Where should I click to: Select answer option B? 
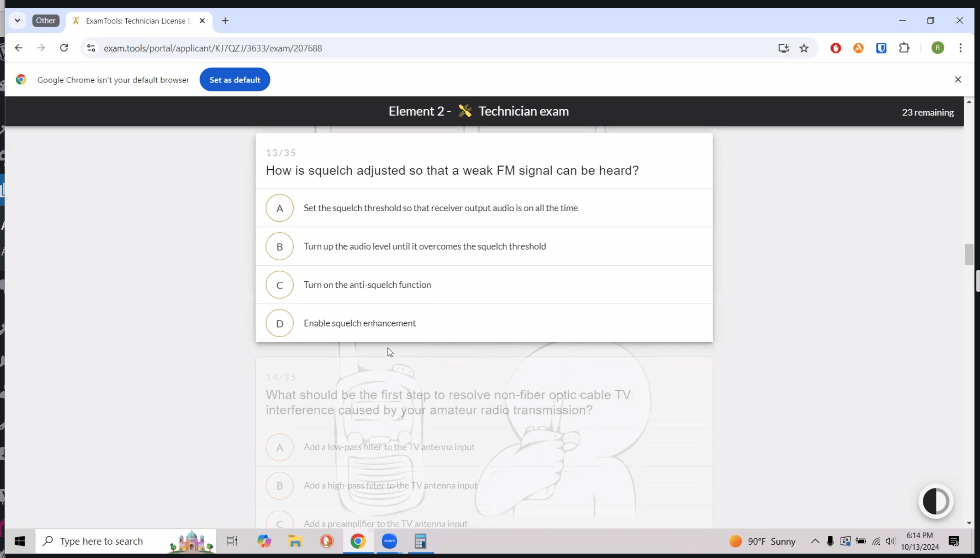pos(279,246)
